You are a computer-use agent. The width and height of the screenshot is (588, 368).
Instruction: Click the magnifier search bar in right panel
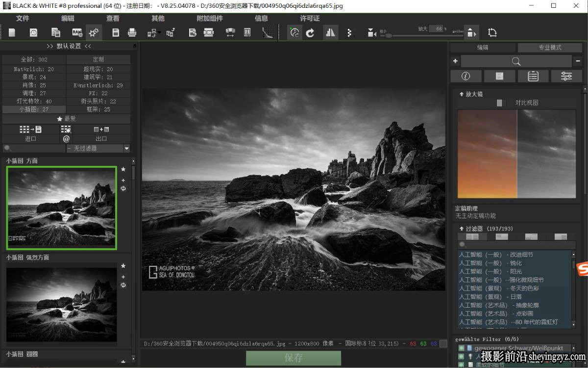516,61
